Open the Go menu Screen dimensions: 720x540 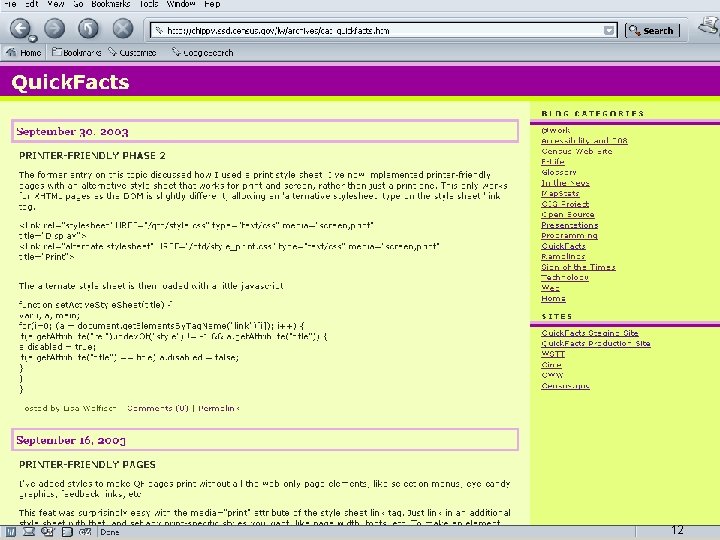pyautogui.click(x=78, y=4)
